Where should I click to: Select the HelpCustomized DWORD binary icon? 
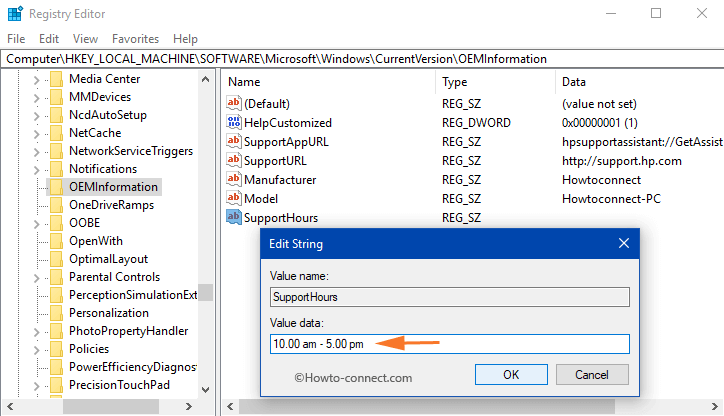click(234, 122)
